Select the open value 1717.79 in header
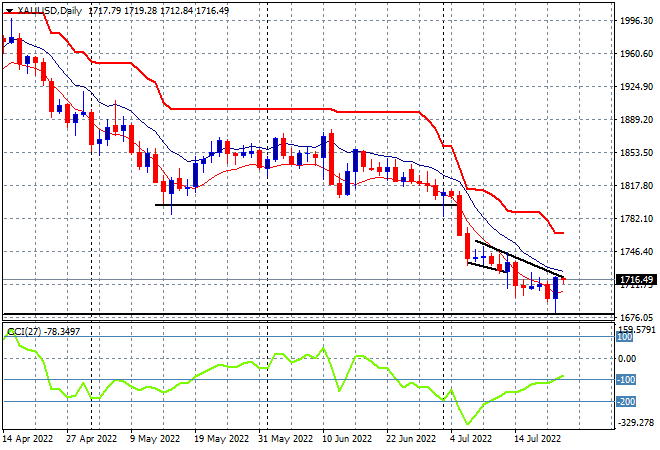The width and height of the screenshot is (660, 450). click(x=105, y=11)
